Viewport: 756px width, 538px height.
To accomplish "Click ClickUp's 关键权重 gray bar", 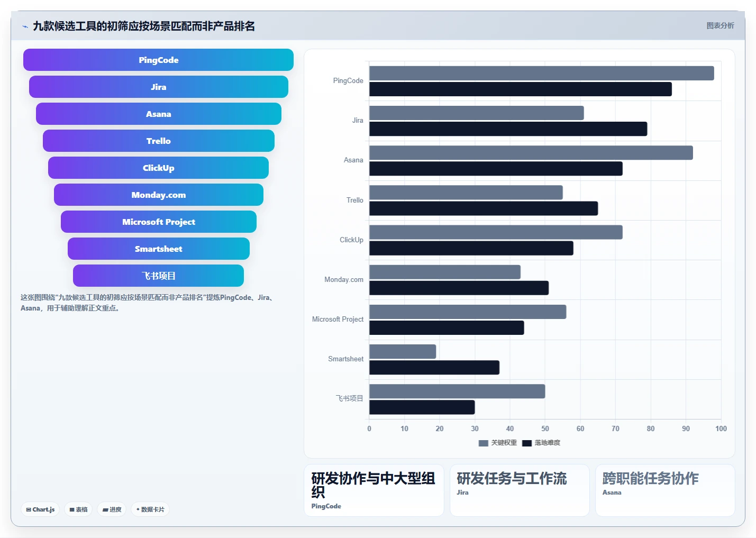I will point(496,232).
